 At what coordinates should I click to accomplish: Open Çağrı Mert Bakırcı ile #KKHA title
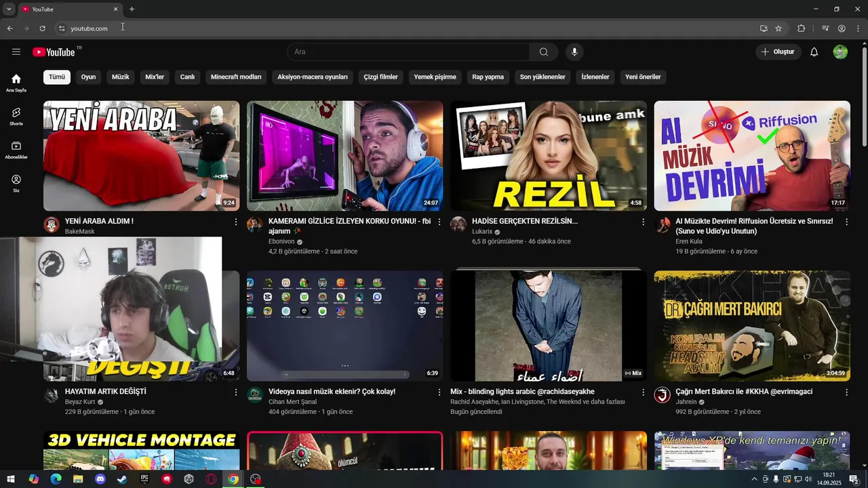tap(744, 392)
